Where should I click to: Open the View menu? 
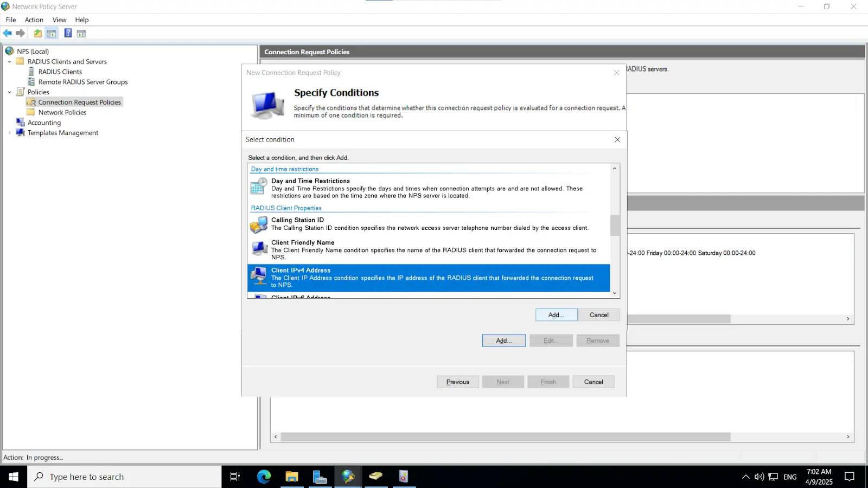pyautogui.click(x=59, y=20)
